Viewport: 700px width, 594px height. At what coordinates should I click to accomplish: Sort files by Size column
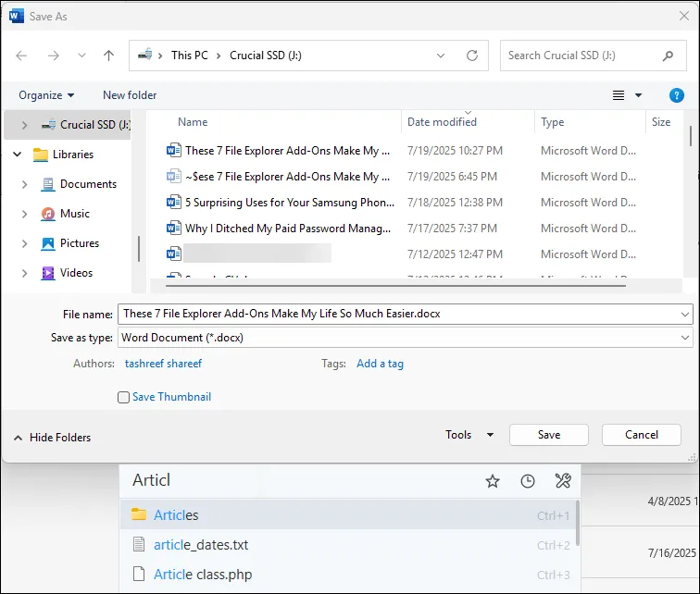coord(661,122)
